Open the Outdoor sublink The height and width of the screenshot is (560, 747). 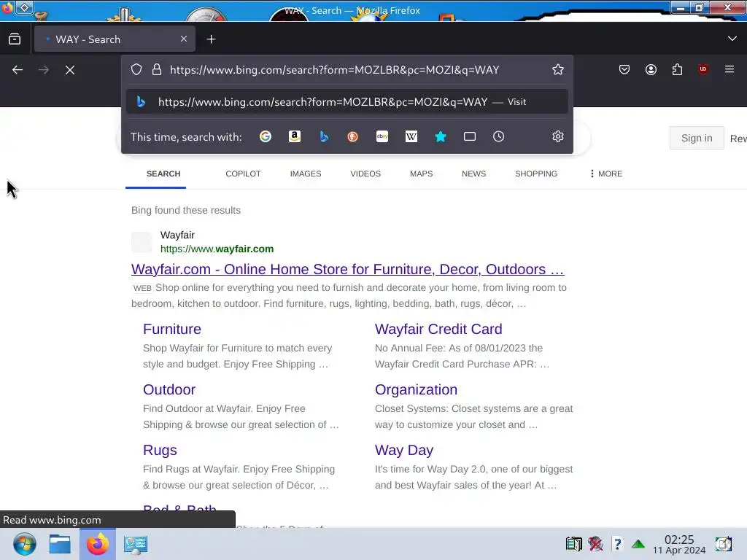click(169, 389)
